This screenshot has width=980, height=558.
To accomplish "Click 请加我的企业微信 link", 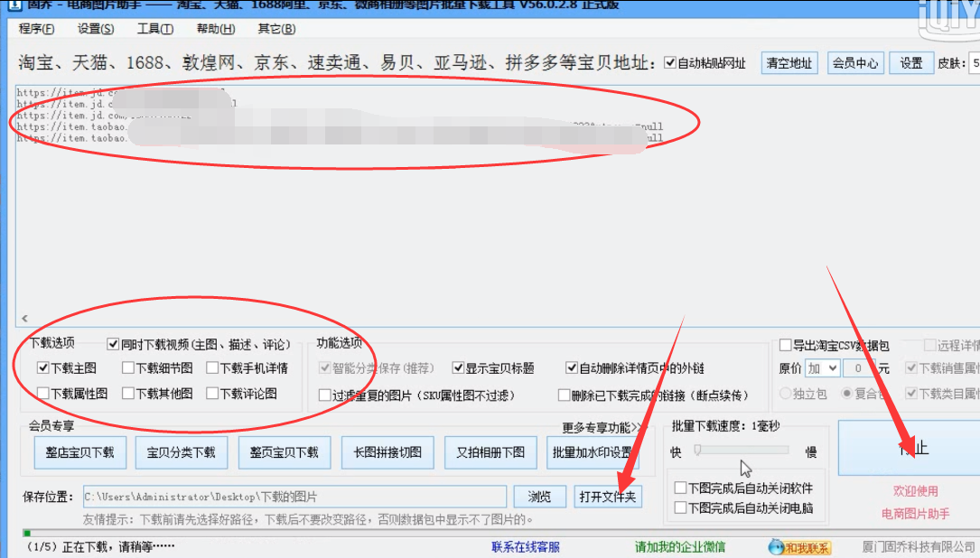I will pos(680,547).
